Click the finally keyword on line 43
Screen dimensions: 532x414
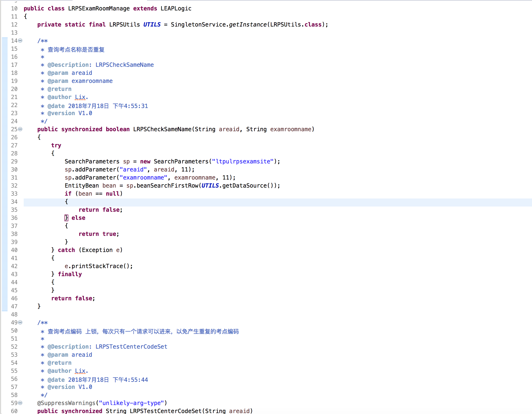pos(70,274)
